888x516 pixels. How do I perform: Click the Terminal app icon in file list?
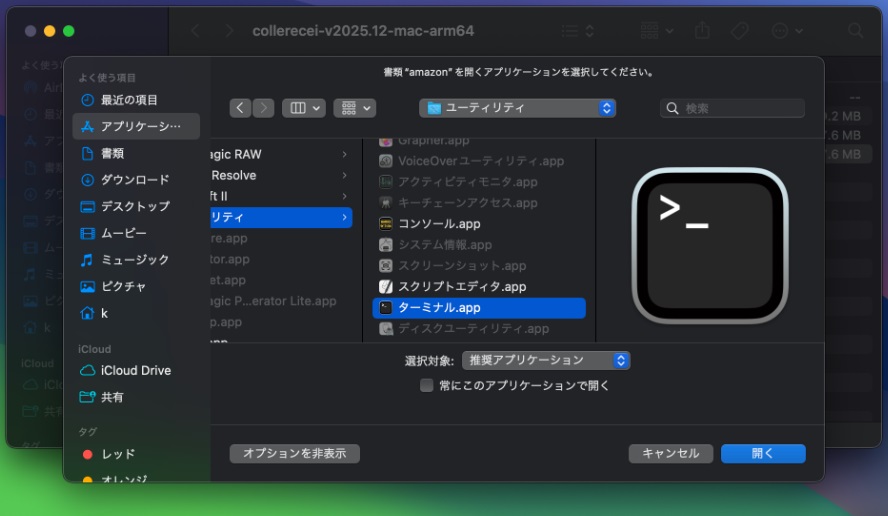tap(386, 308)
